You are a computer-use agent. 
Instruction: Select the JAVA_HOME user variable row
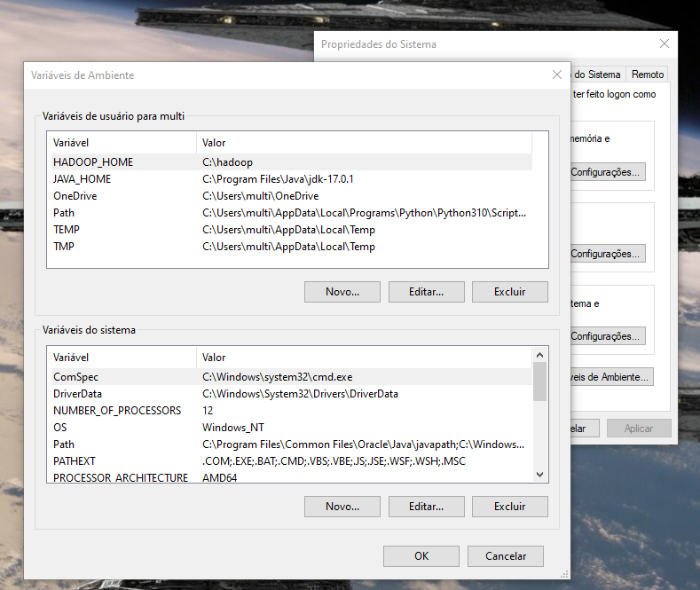[x=292, y=179]
